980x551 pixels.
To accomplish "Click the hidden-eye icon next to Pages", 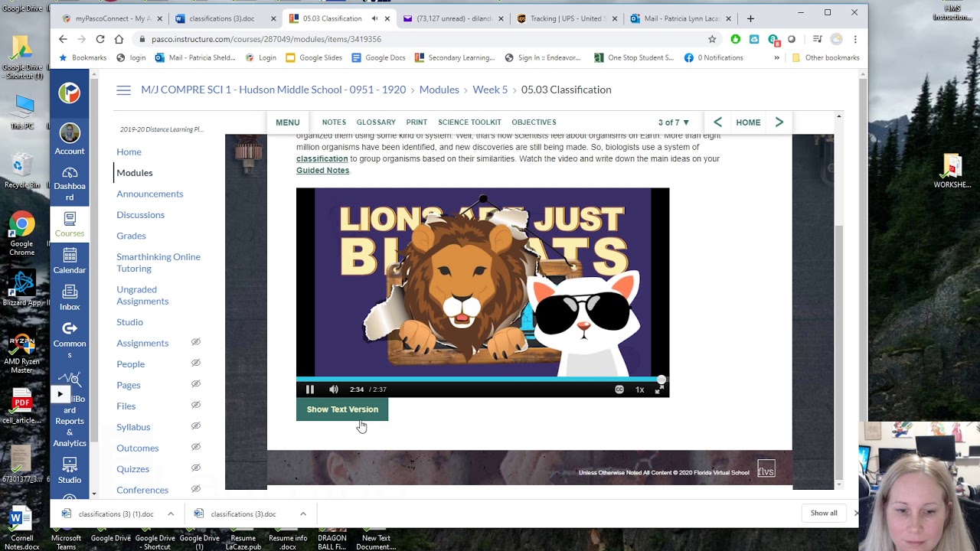I will (x=195, y=384).
